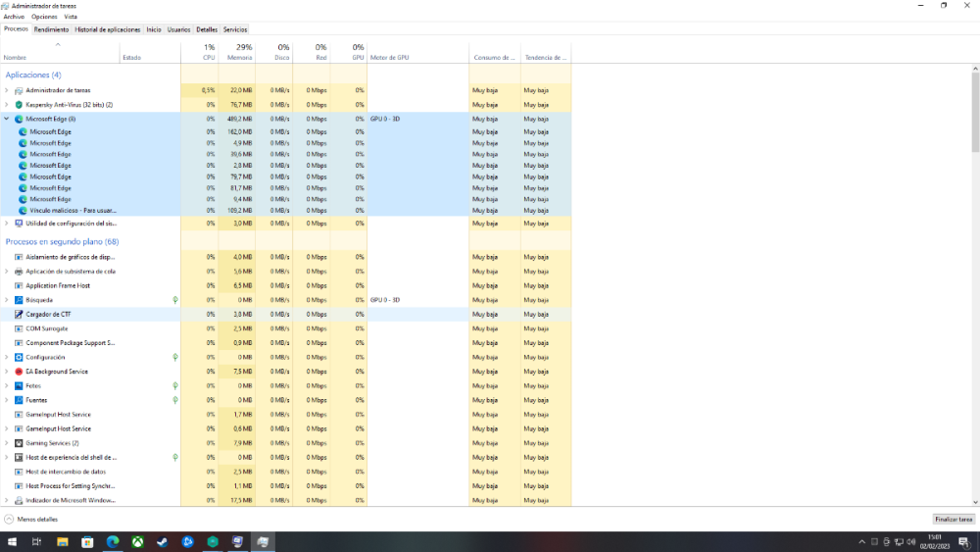This screenshot has width=980, height=552.
Task: Expand the Kaspersky Anti-Virus process group
Action: pyautogui.click(x=7, y=104)
